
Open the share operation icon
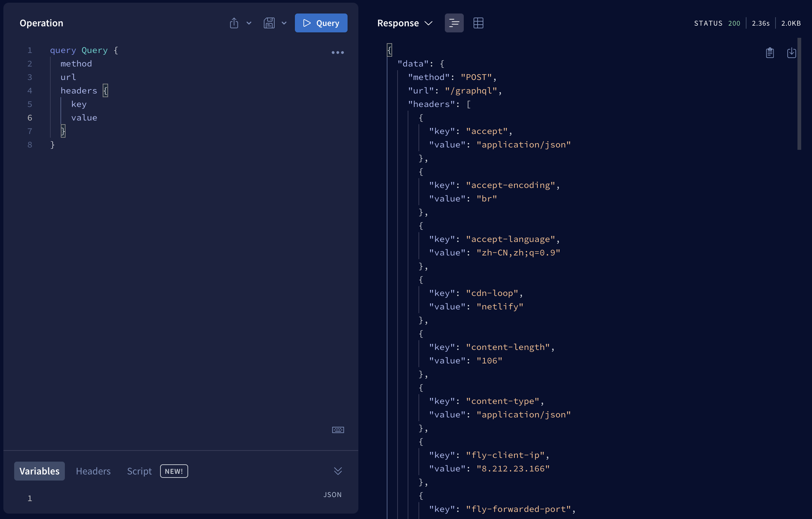coord(234,23)
